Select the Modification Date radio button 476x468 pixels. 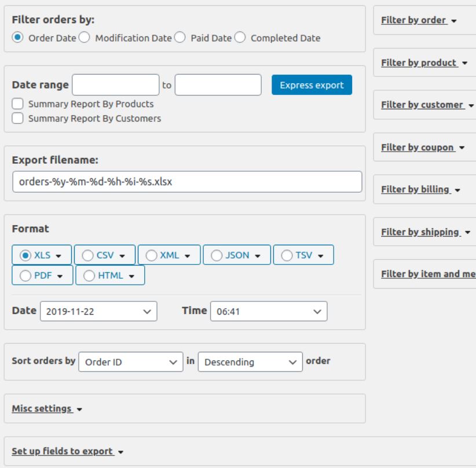85,38
